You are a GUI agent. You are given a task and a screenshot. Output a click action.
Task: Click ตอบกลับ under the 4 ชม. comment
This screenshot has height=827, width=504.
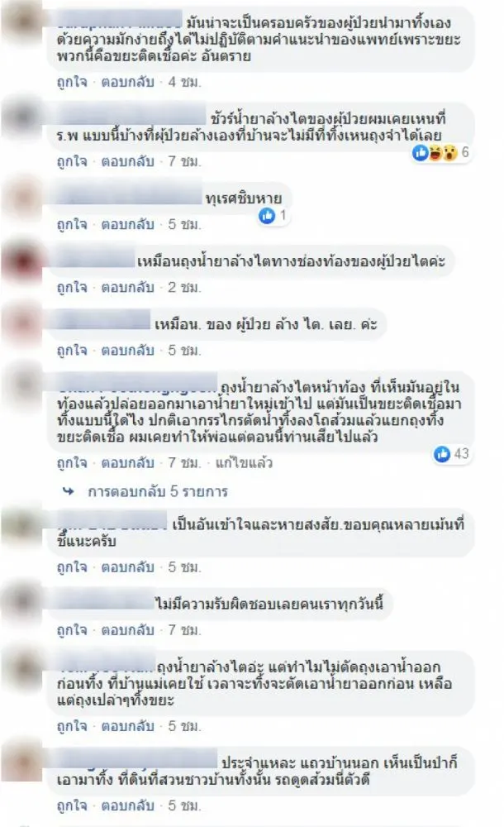click(x=127, y=82)
